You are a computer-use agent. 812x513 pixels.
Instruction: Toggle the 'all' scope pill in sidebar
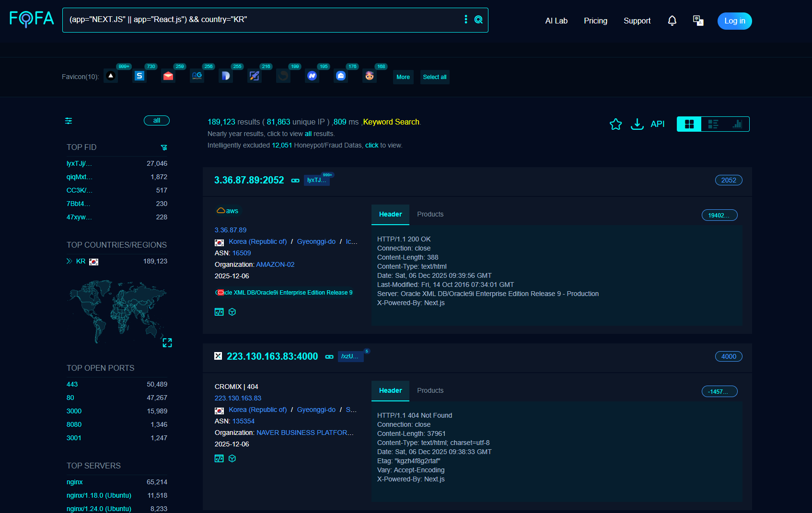(x=156, y=120)
